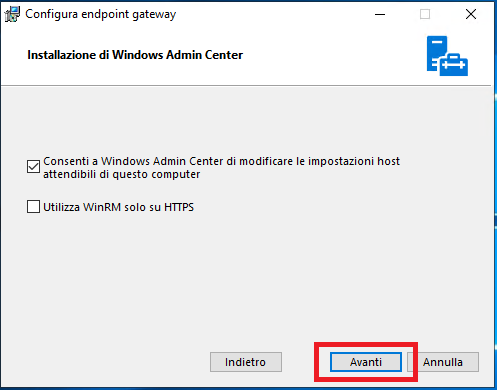
Task: Click the greyed-out maximize button
Action: (x=425, y=14)
